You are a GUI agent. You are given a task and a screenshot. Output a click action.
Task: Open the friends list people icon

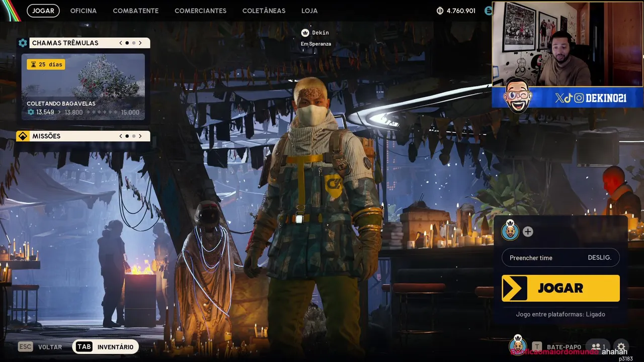598,346
